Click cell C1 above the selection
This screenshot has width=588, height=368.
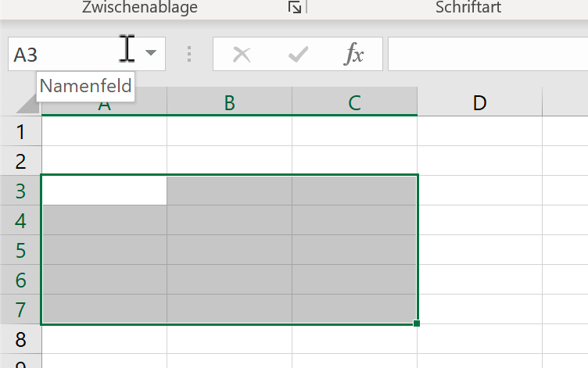(355, 131)
